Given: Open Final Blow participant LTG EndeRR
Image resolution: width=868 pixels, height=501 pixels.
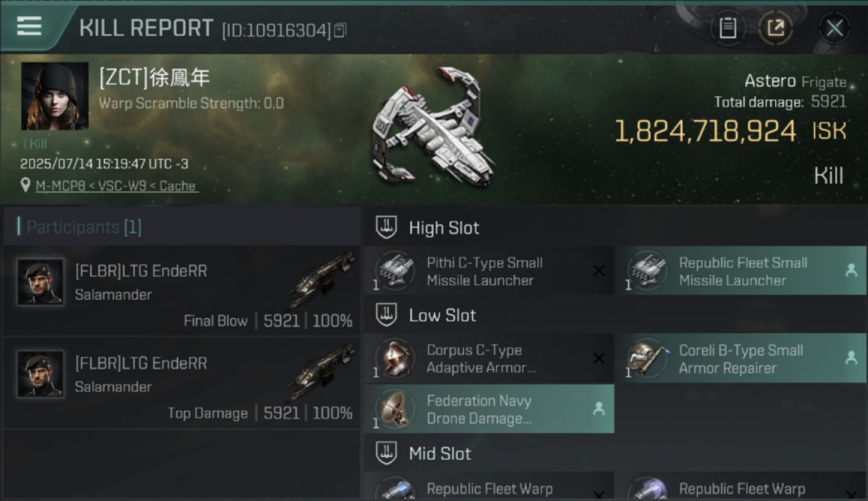Looking at the screenshot, I should pyautogui.click(x=182, y=291).
